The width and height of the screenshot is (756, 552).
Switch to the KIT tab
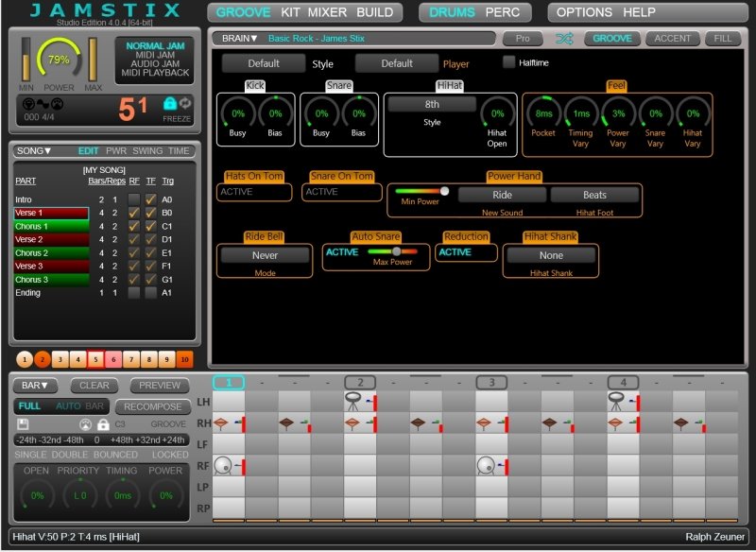point(290,12)
